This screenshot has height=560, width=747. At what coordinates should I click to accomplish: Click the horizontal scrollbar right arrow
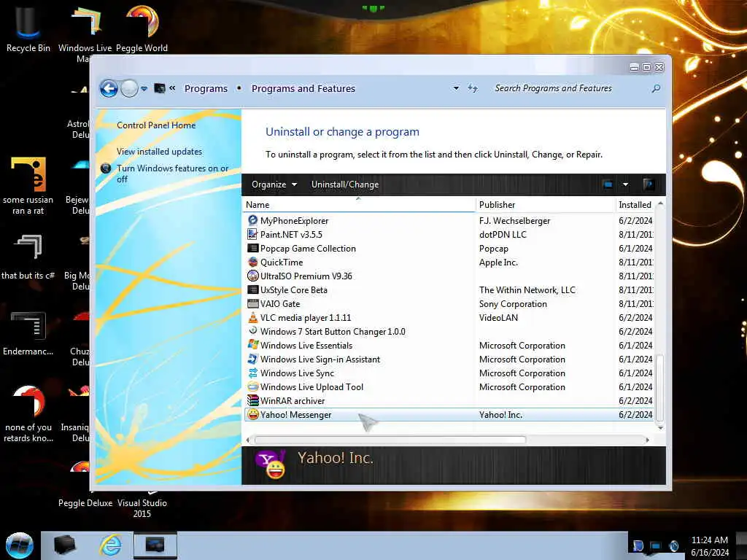pos(648,440)
